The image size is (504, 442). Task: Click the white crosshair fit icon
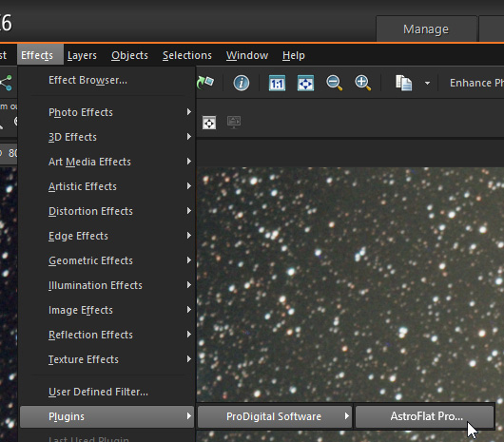pos(209,123)
